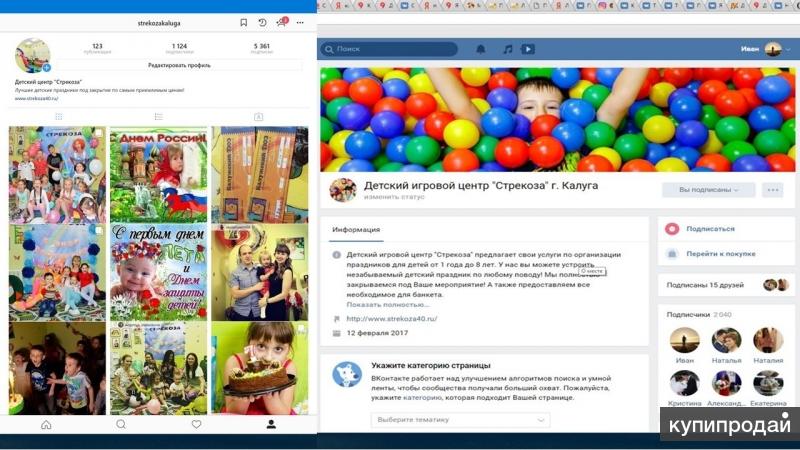Click 'Показать полностью...' link
800x450 pixels.
click(388, 305)
